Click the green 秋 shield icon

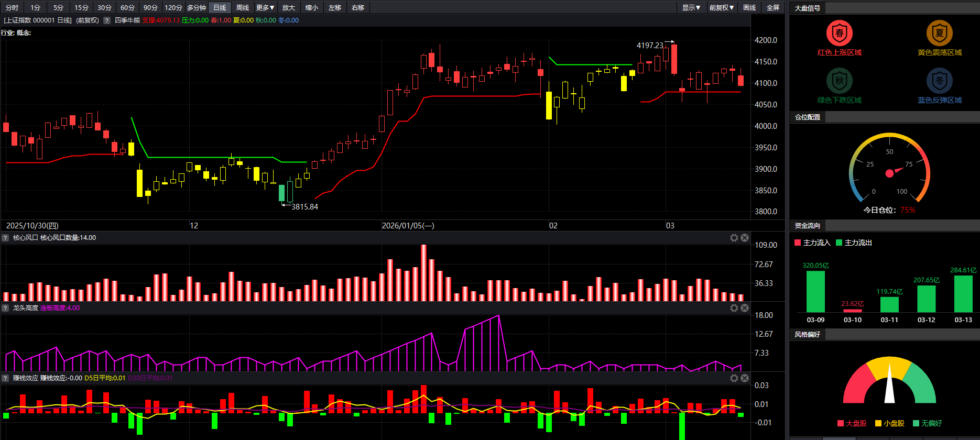[840, 81]
